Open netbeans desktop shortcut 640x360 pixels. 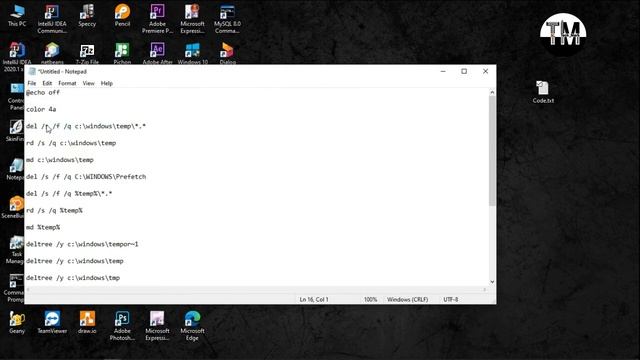[52, 53]
